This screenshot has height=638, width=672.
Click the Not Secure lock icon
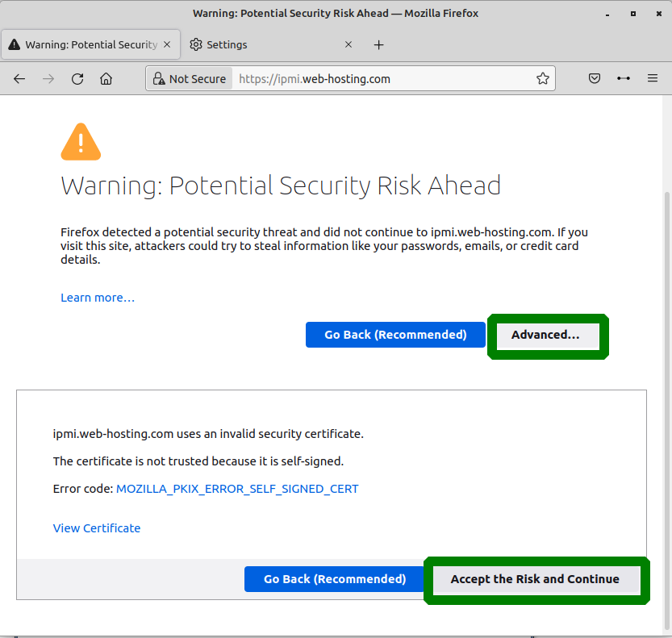[158, 79]
